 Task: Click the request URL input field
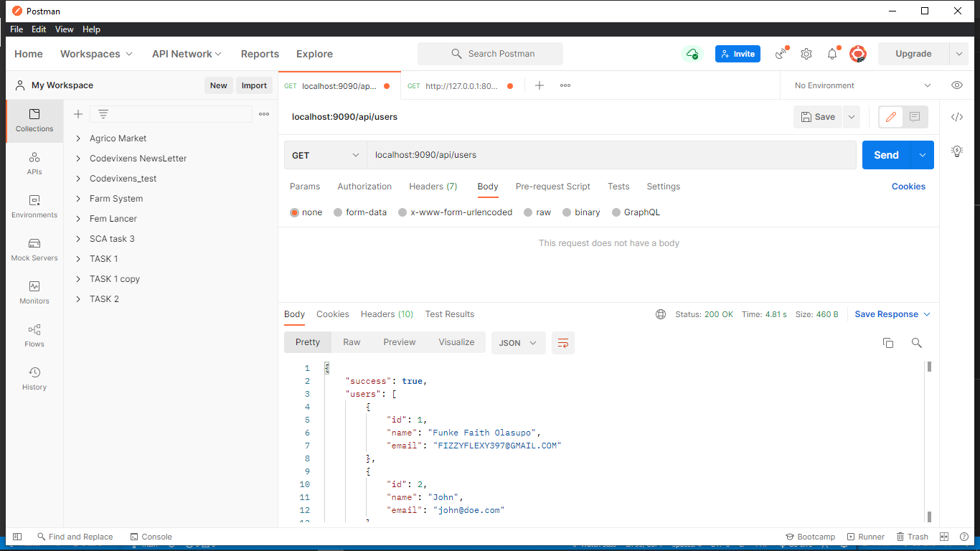pyautogui.click(x=610, y=155)
